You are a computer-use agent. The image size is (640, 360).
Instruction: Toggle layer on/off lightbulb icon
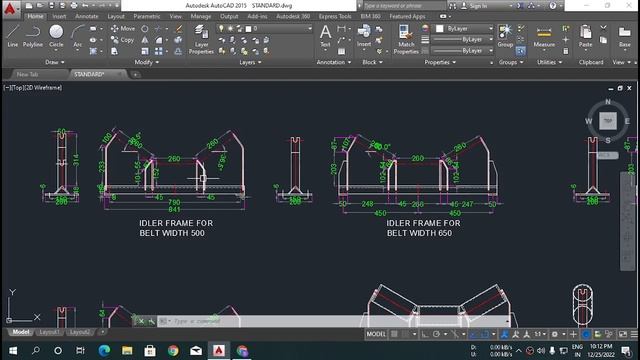(221, 29)
